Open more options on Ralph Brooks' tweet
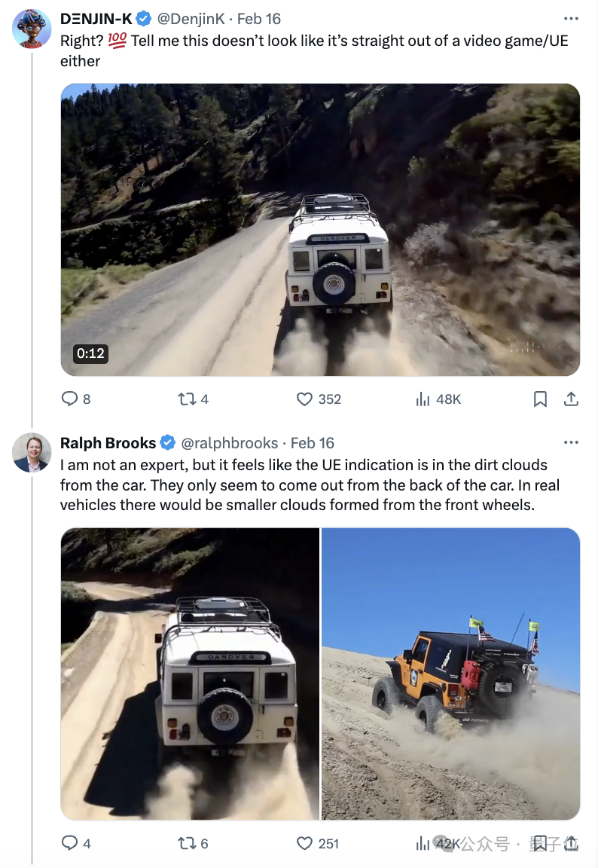The image size is (598, 868). pyautogui.click(x=571, y=442)
